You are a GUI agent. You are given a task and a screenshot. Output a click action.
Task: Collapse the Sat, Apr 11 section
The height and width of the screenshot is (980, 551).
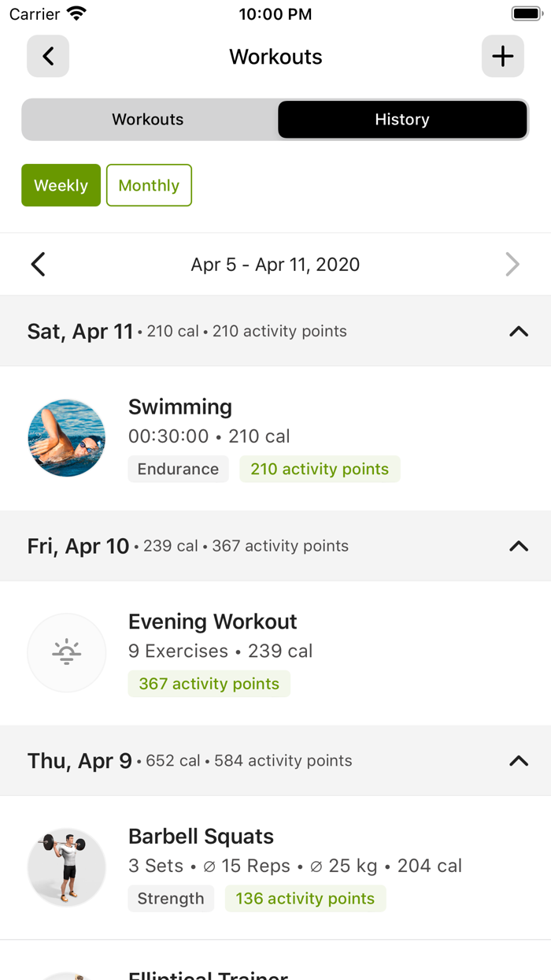pos(518,331)
